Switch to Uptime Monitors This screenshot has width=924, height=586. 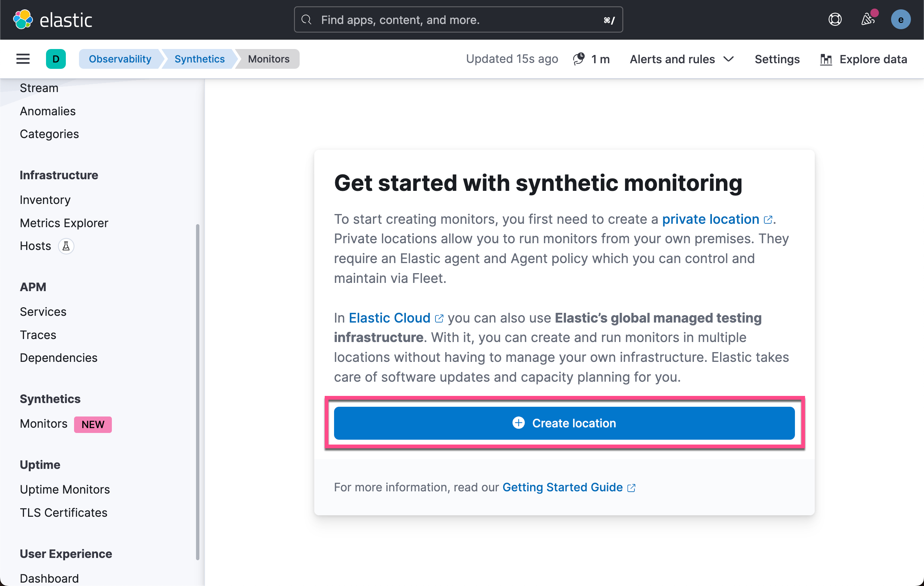coord(64,489)
